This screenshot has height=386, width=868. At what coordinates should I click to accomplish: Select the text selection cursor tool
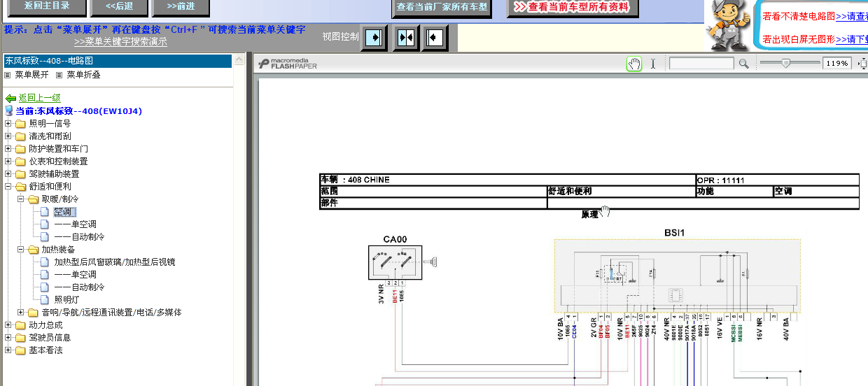pos(653,64)
